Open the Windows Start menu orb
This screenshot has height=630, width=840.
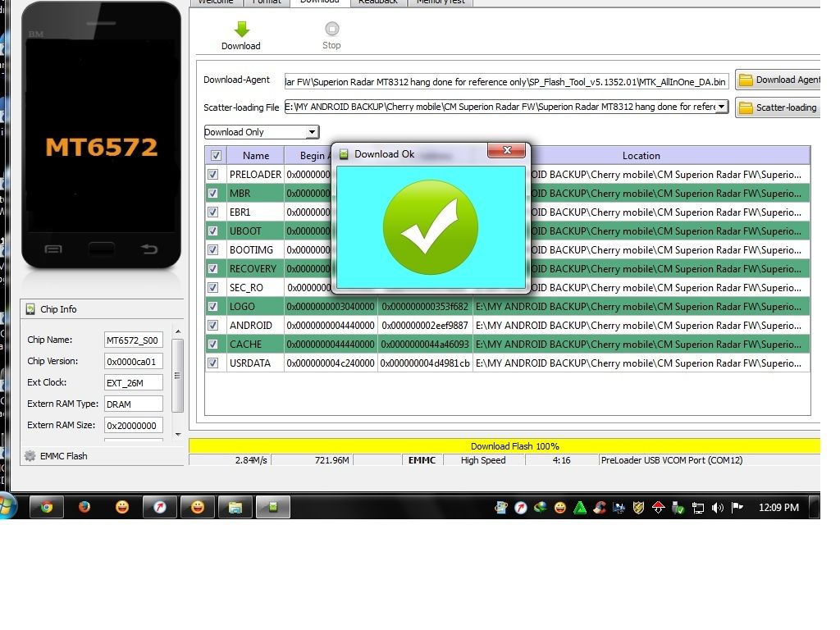tap(7, 507)
